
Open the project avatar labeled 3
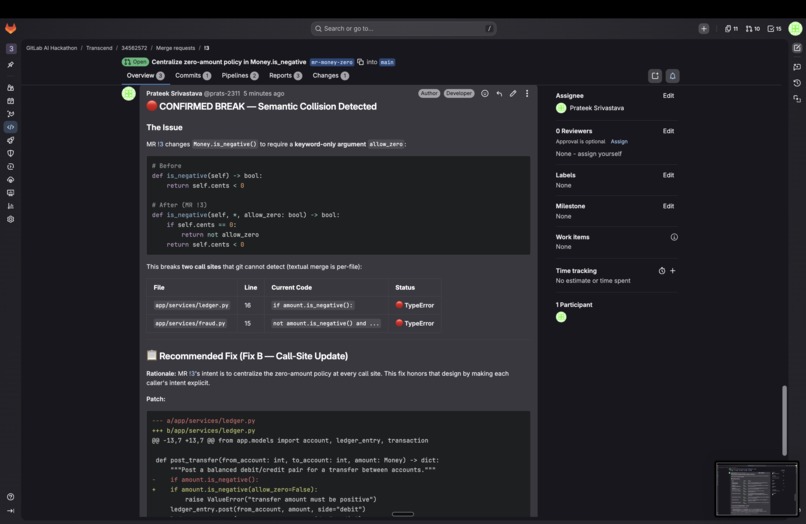11,48
